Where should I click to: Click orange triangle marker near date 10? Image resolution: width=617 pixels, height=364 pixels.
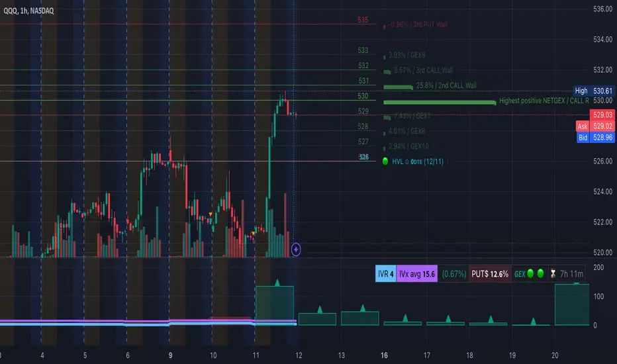point(211,214)
